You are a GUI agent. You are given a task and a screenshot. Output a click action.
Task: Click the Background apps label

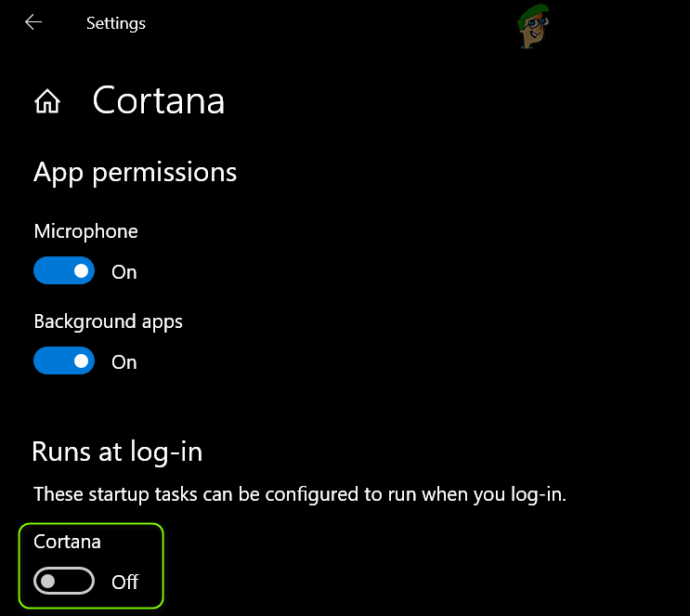[108, 321]
